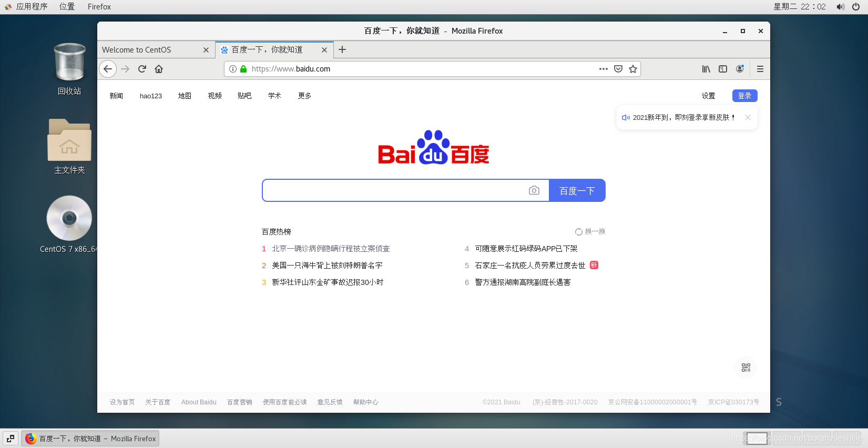Open hot item 可随意展示红码绿码APP已下架
This screenshot has width=868, height=448.
pyautogui.click(x=526, y=249)
